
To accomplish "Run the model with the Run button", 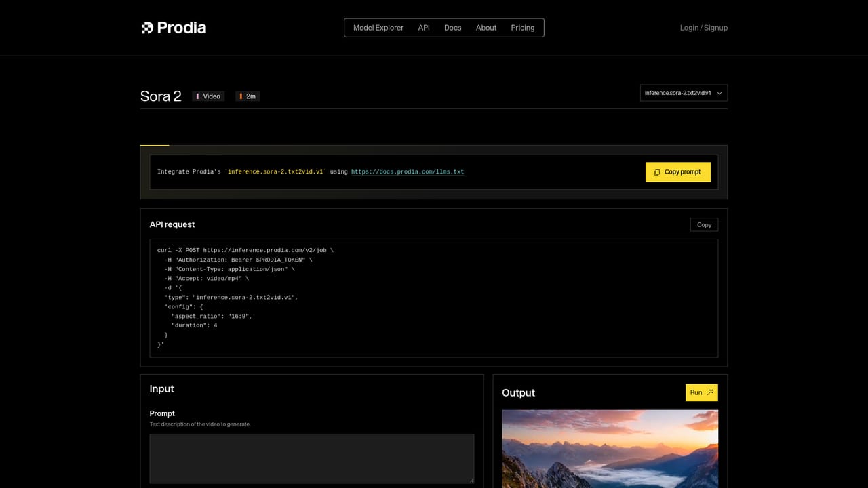I will (701, 392).
